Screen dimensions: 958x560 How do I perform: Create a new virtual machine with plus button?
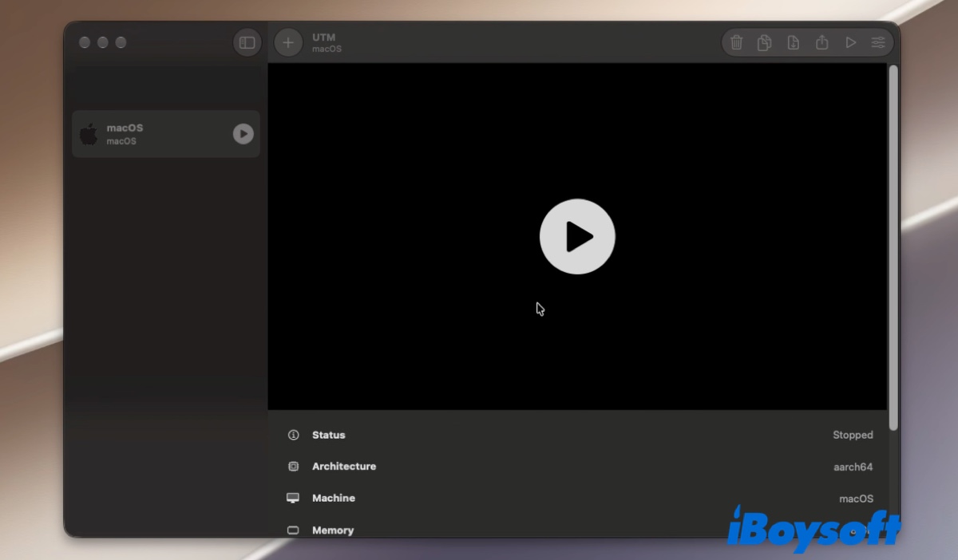[x=288, y=42]
